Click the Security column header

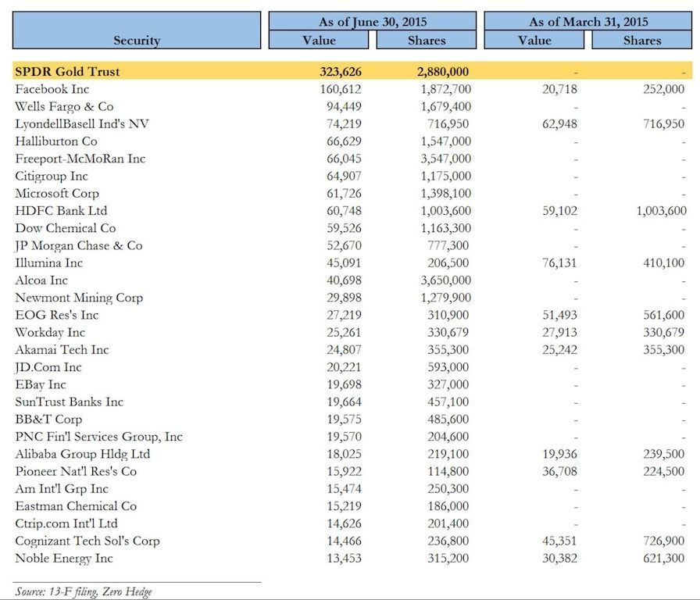click(x=136, y=41)
